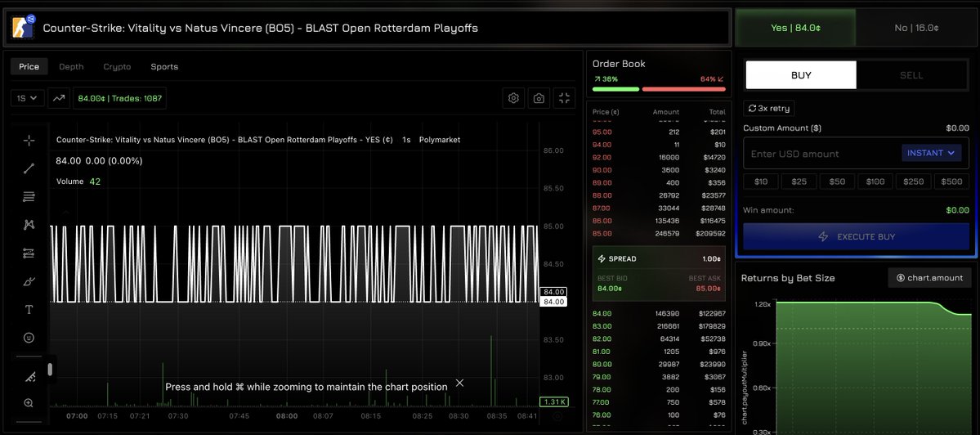Switch to the Crypto tab
The height and width of the screenshot is (435, 980).
[x=117, y=66]
